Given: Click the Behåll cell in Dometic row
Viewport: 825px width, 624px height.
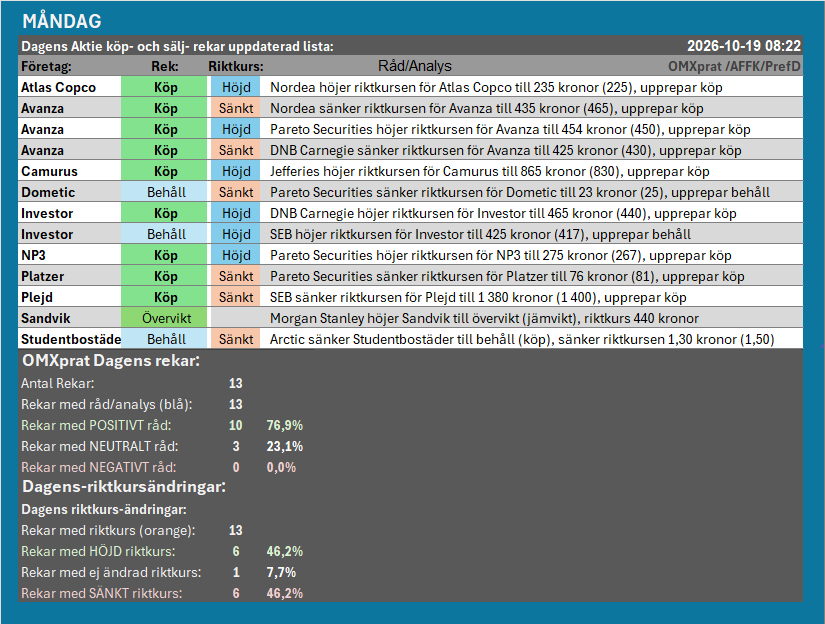Looking at the screenshot, I should pos(165,193).
